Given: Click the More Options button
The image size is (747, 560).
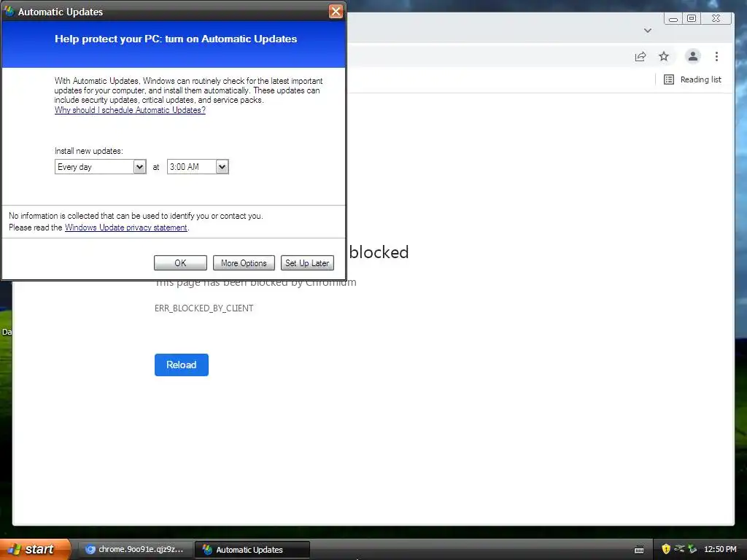Looking at the screenshot, I should click(x=244, y=262).
